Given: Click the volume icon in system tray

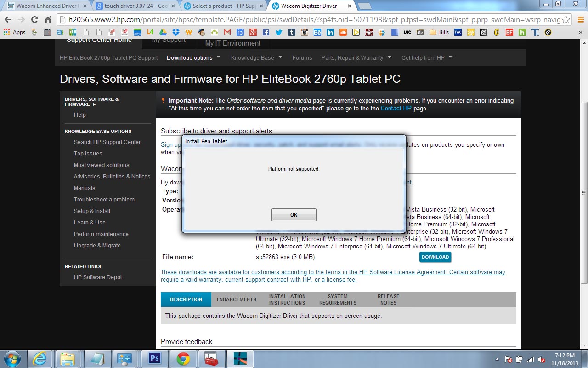Looking at the screenshot, I should (542, 359).
